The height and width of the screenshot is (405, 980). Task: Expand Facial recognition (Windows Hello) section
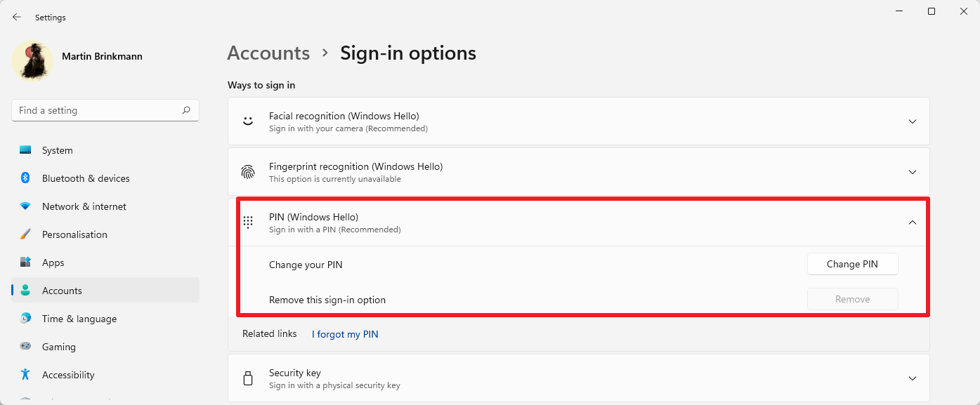point(913,121)
